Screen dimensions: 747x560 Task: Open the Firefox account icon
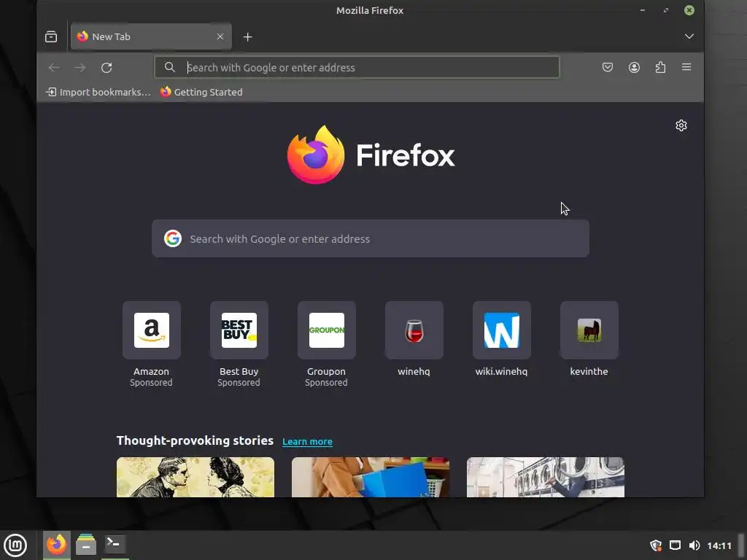click(x=634, y=67)
